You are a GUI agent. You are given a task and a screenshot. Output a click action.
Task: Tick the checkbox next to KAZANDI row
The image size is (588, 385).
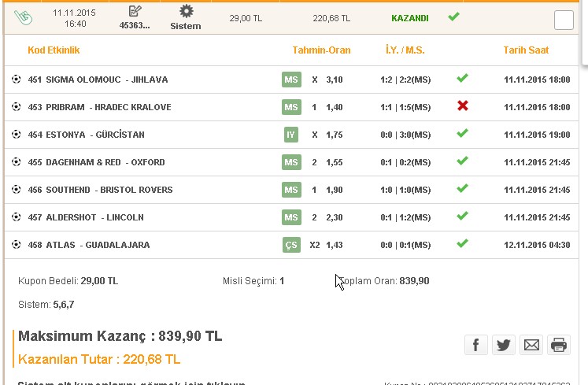point(564,20)
